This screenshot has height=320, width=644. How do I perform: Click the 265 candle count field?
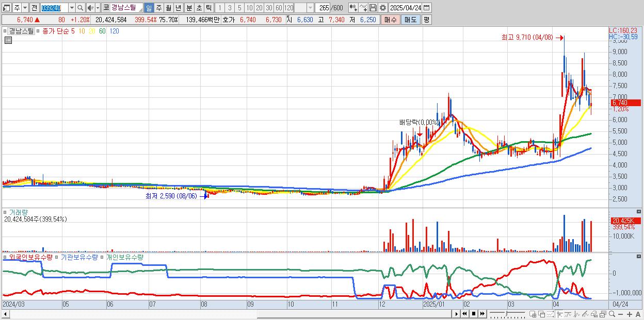point(323,8)
